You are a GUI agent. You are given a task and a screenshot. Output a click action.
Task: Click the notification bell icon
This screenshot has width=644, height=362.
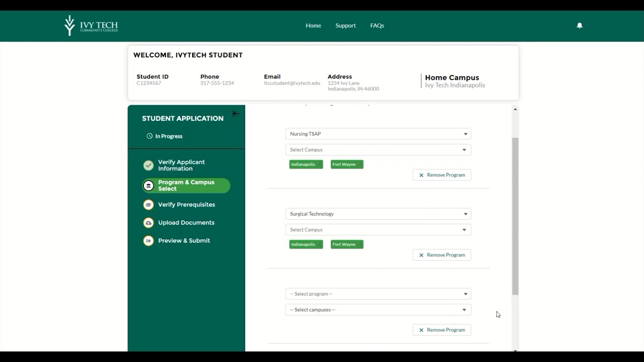pos(580,25)
